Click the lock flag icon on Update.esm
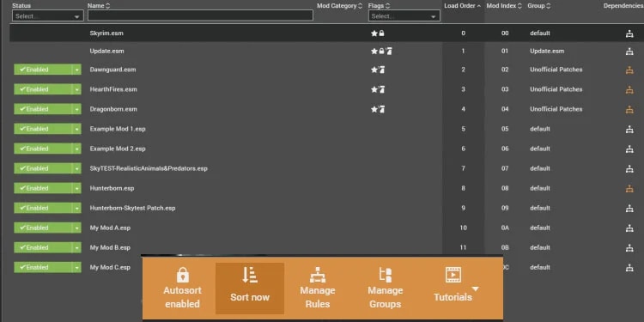644x322 pixels. click(x=381, y=52)
